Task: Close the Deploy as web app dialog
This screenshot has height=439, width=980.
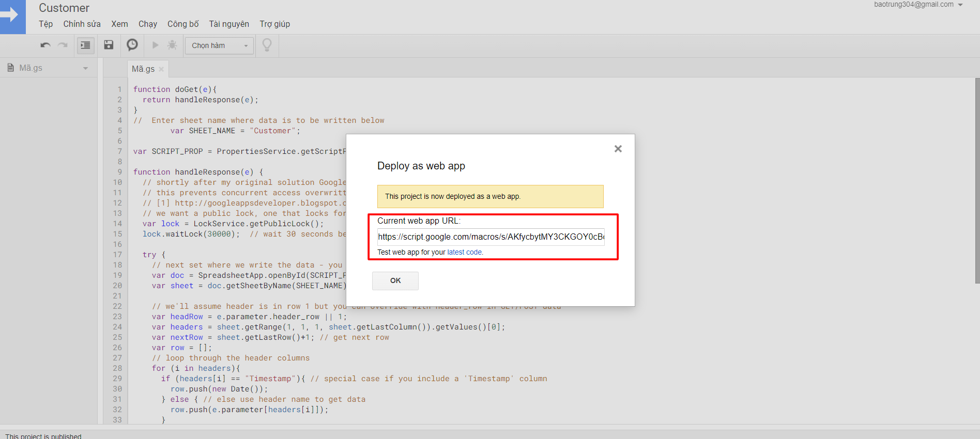Action: (x=618, y=149)
